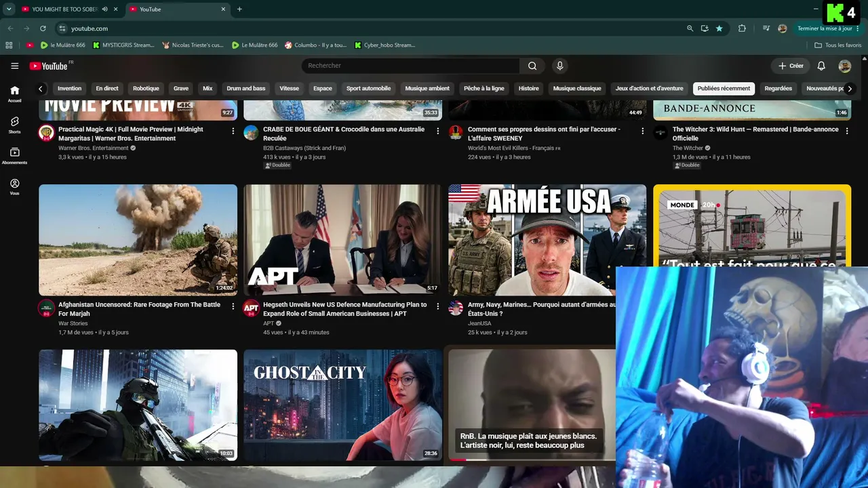Open the B2B Castaways channel avatar
Screen dimensions: 868x488
click(x=251, y=132)
